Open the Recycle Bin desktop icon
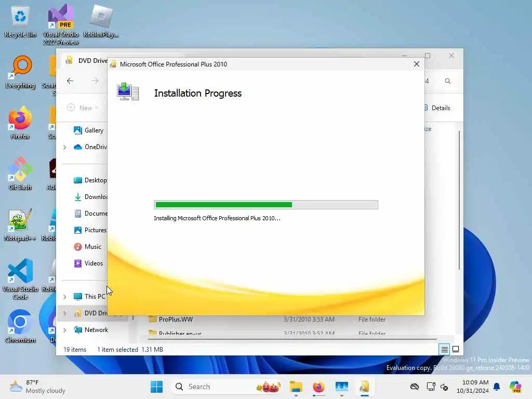The image size is (532, 399). pos(20,22)
